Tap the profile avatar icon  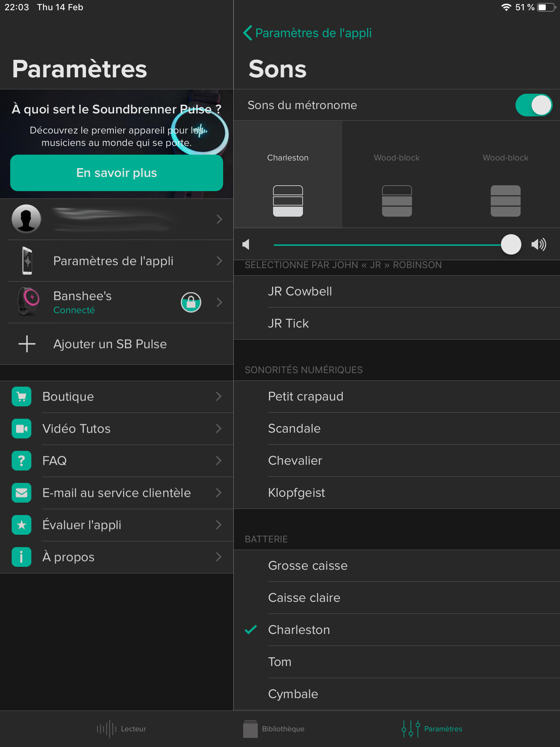[x=26, y=219]
